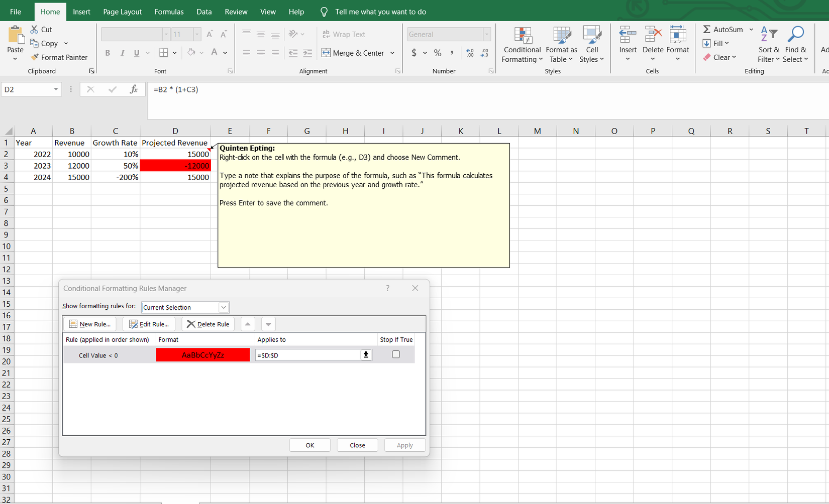This screenshot has width=829, height=504.
Task: Select the red AaBbCcYyZz format preview
Action: 203,355
